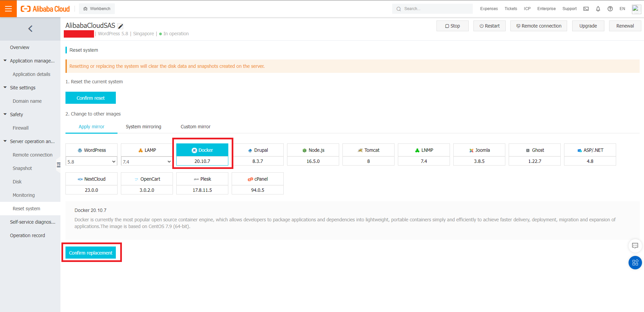644x312 pixels.
Task: Switch language using EN selector
Action: [622, 9]
